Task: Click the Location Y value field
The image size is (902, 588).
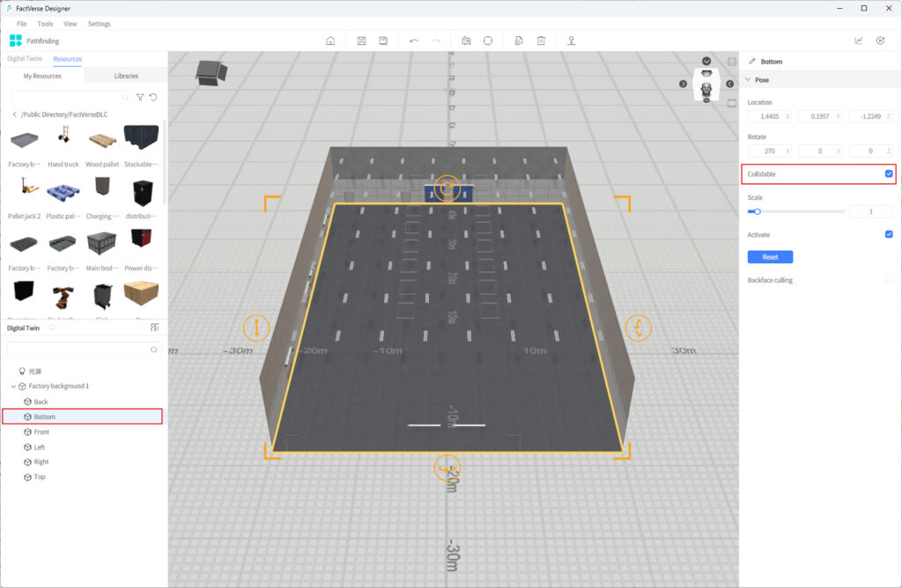Action: (820, 116)
